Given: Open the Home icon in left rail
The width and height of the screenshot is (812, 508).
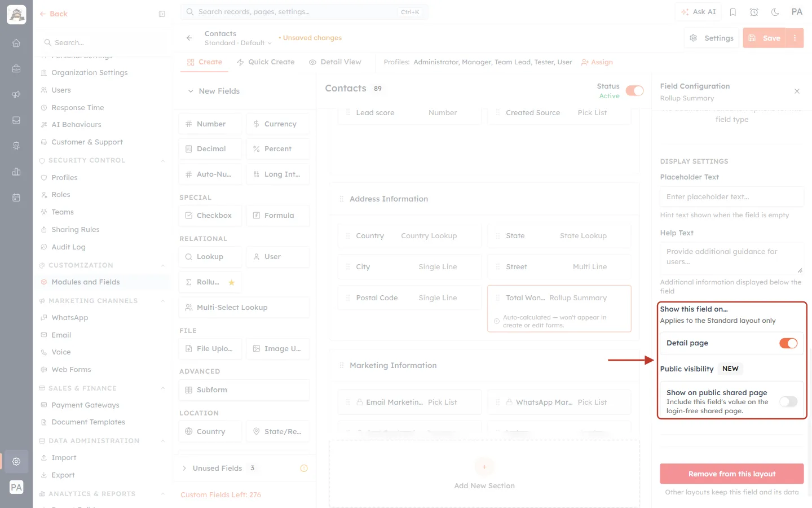Looking at the screenshot, I should [x=16, y=43].
